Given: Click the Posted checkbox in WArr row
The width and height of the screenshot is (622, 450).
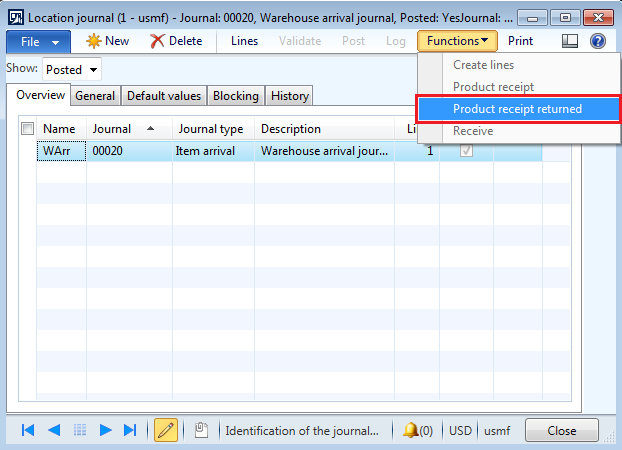Looking at the screenshot, I should [x=466, y=151].
